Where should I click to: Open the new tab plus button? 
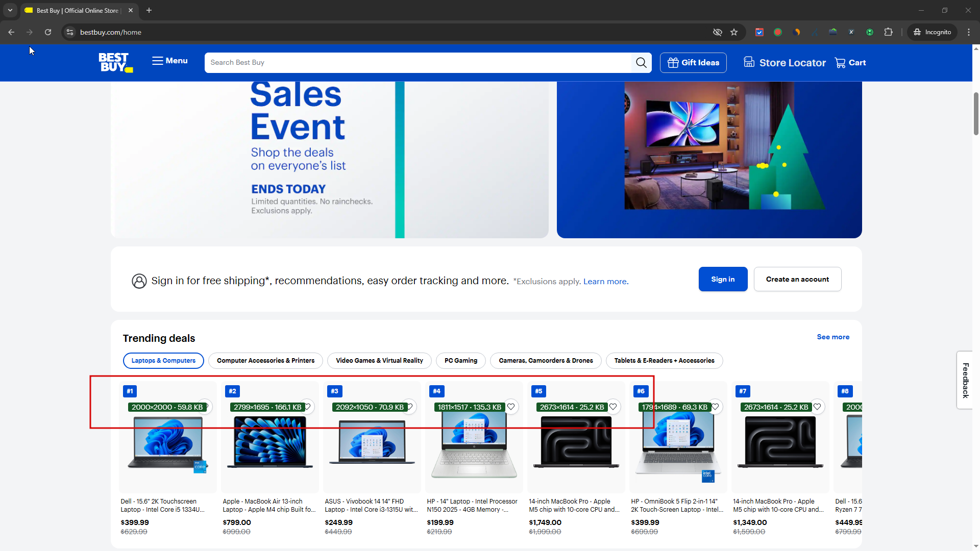[149, 10]
